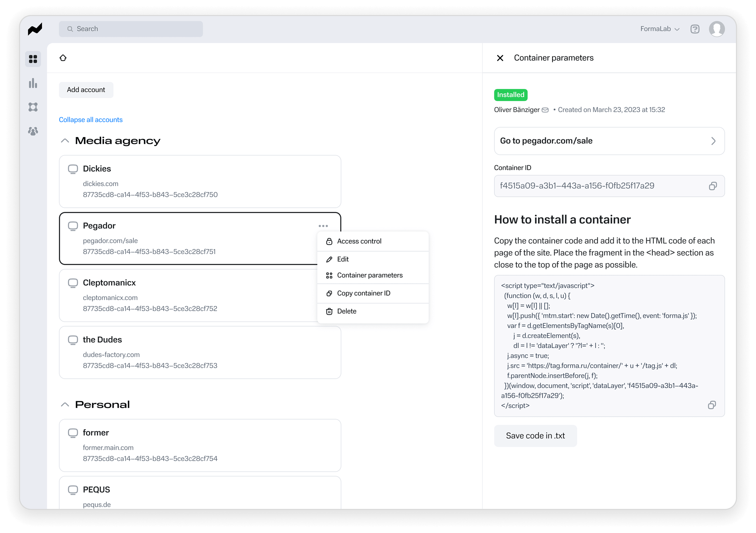The height and width of the screenshot is (533, 756).
Task: Select the former container title
Action: 96,433
